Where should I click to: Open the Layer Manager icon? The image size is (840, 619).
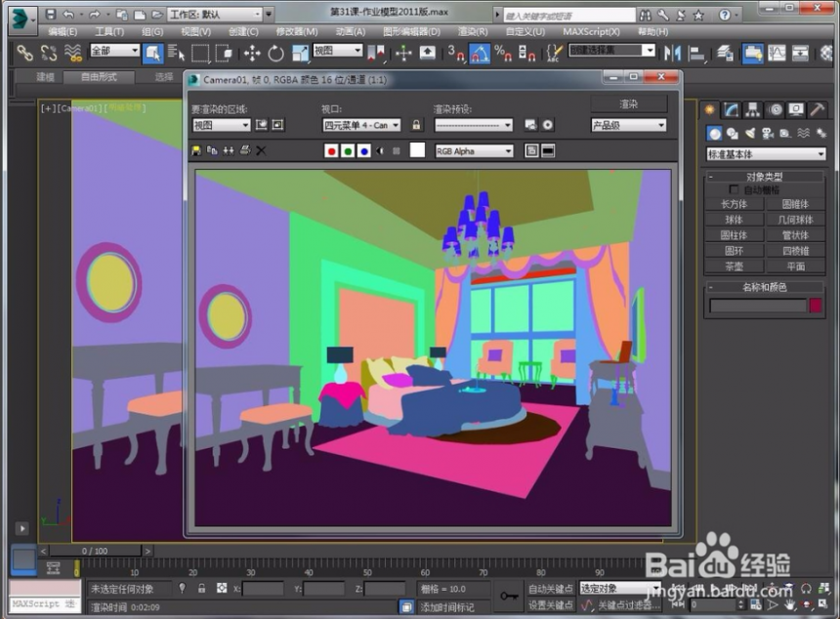coord(725,53)
